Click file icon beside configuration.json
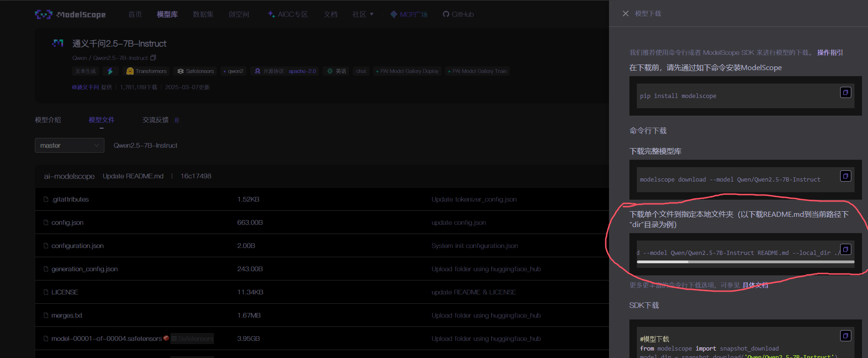The width and height of the screenshot is (868, 358). (x=46, y=246)
